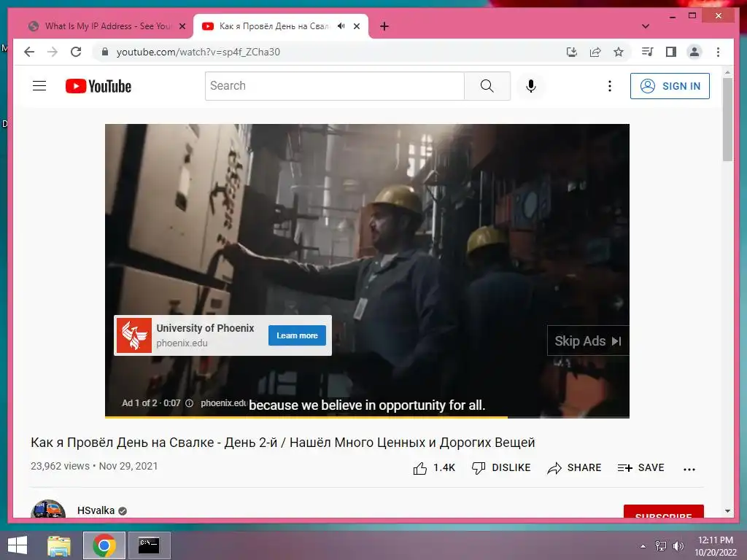
Task: Like the video with thumbs up
Action: [x=433, y=468]
